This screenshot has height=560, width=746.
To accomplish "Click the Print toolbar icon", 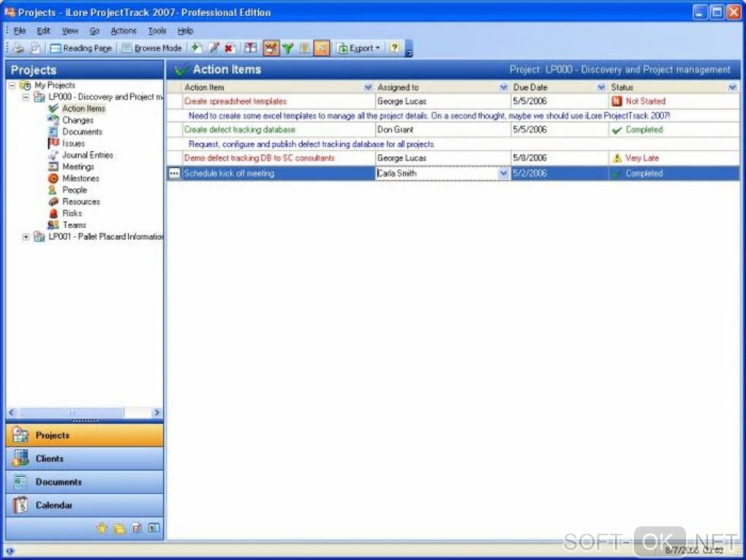I will pos(18,48).
